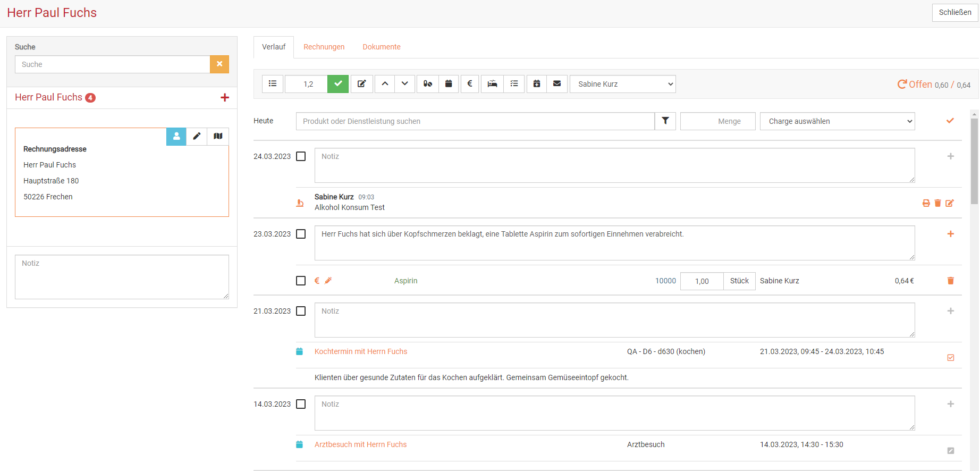Print the Alkohol Konsum Test entry
The image size is (980, 471).
pos(926,203)
